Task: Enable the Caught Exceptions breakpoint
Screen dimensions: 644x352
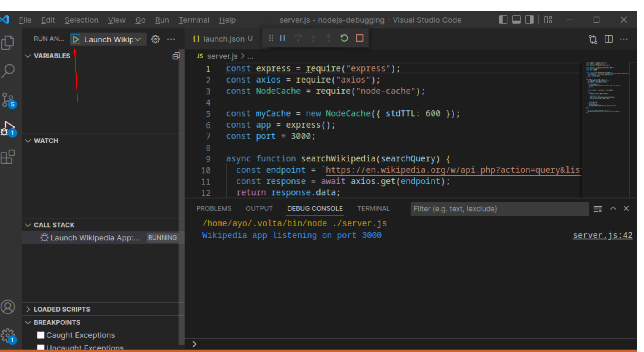Action: click(x=41, y=335)
